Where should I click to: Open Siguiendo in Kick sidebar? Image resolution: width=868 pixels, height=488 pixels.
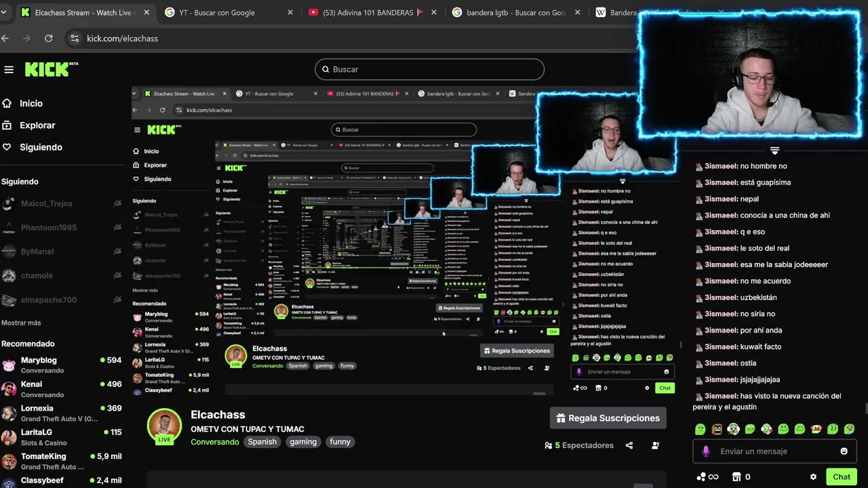tap(41, 147)
